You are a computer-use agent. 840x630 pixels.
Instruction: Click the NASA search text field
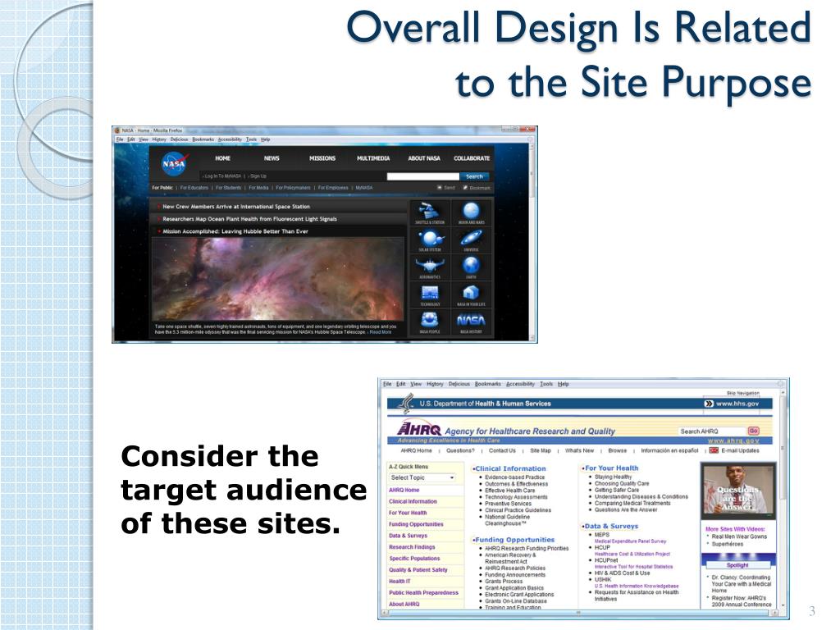pyautogui.click(x=423, y=176)
